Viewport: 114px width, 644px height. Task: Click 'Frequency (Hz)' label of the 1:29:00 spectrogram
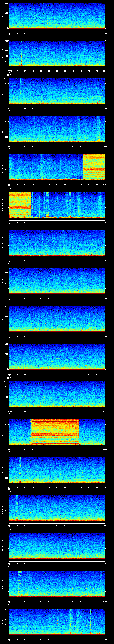tap(3, 16)
